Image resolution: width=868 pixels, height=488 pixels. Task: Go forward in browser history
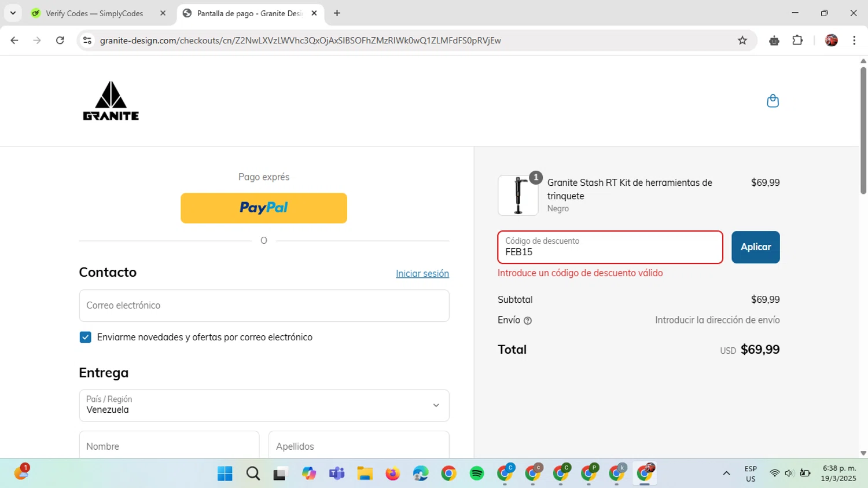37,41
